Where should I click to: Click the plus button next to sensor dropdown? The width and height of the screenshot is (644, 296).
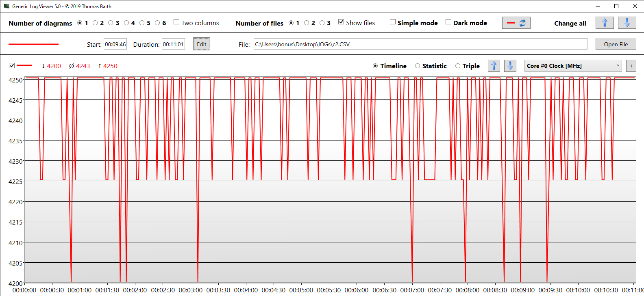click(631, 66)
